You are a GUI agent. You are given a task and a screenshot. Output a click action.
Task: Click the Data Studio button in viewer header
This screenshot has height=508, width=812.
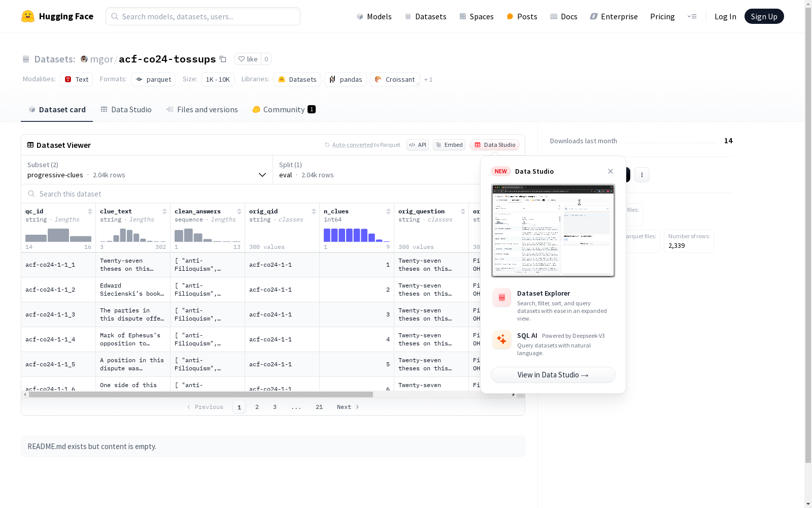[x=494, y=145]
